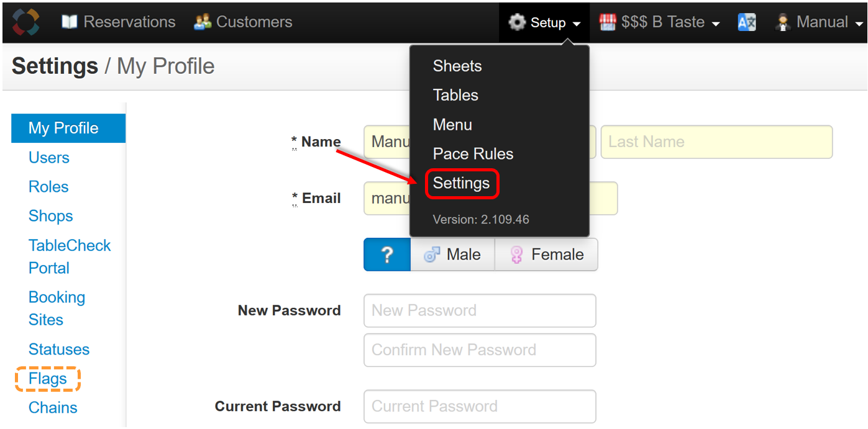Select the Female gender option
Screen dimensions: 868x429
(x=546, y=255)
